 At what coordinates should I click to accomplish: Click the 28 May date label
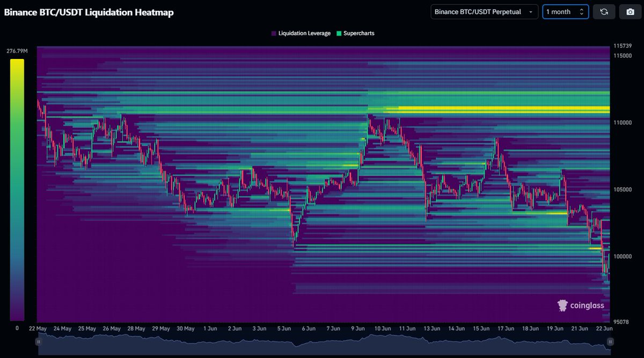pyautogui.click(x=136, y=329)
